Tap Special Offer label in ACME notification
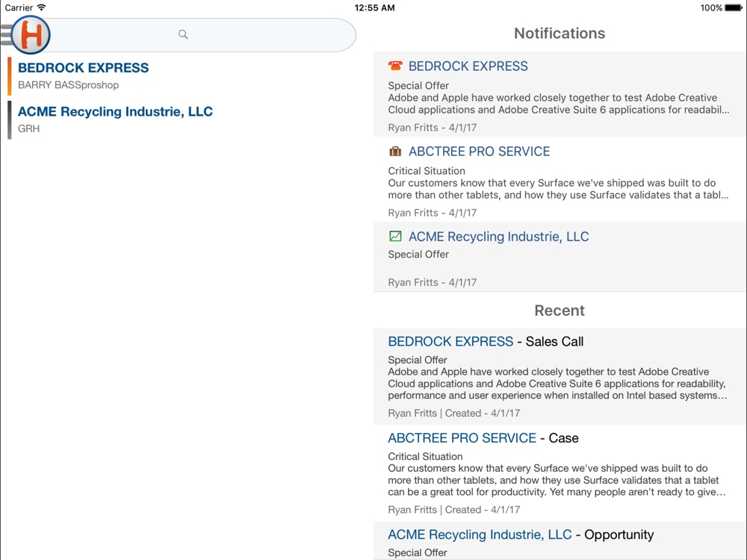Viewport: 747px width, 560px height. coord(418,255)
